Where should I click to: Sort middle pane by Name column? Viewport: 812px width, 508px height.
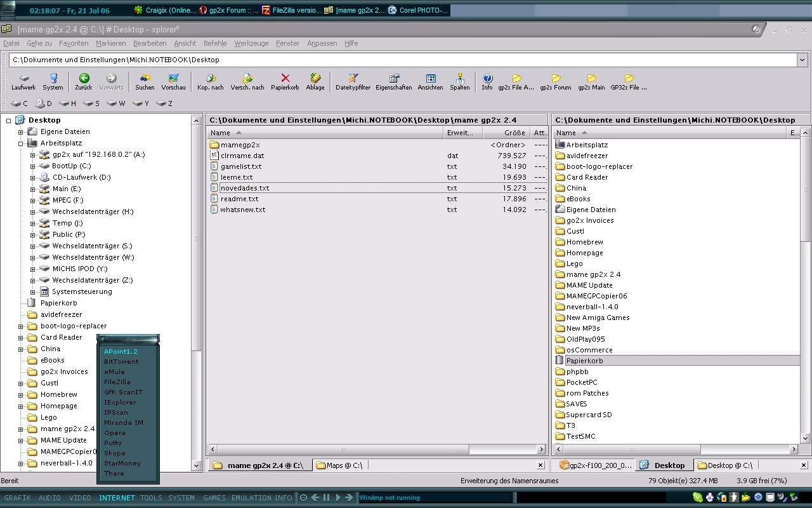(325, 133)
